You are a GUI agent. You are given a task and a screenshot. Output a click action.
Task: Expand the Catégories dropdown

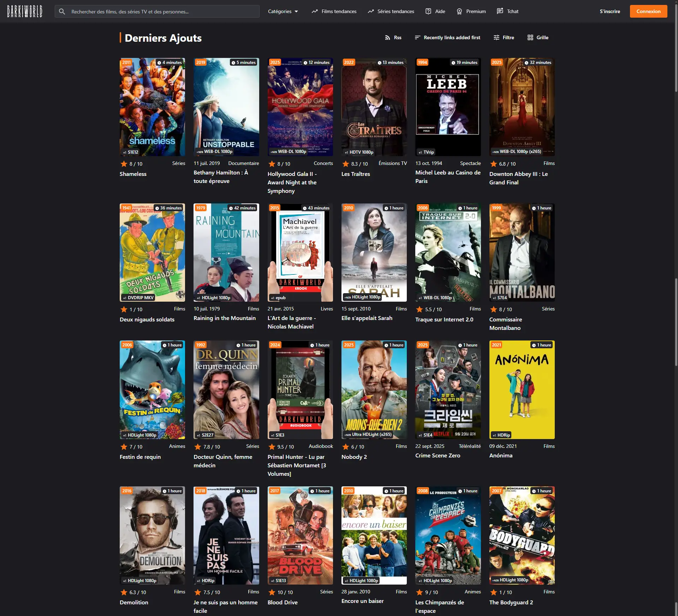click(283, 11)
